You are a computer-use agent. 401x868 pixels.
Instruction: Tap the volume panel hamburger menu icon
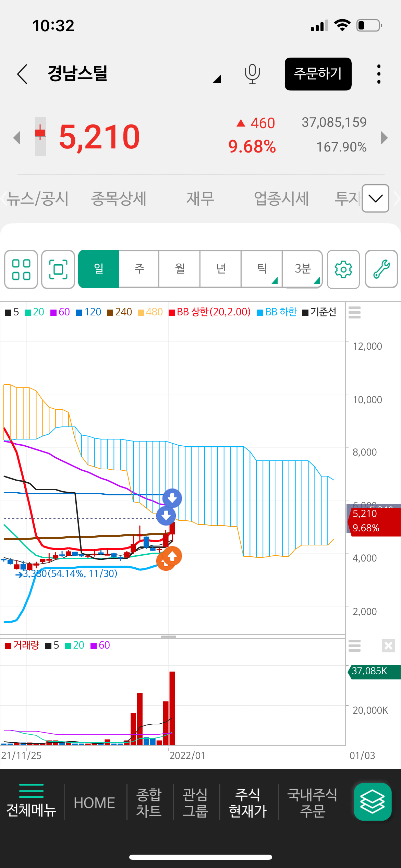coord(354,646)
